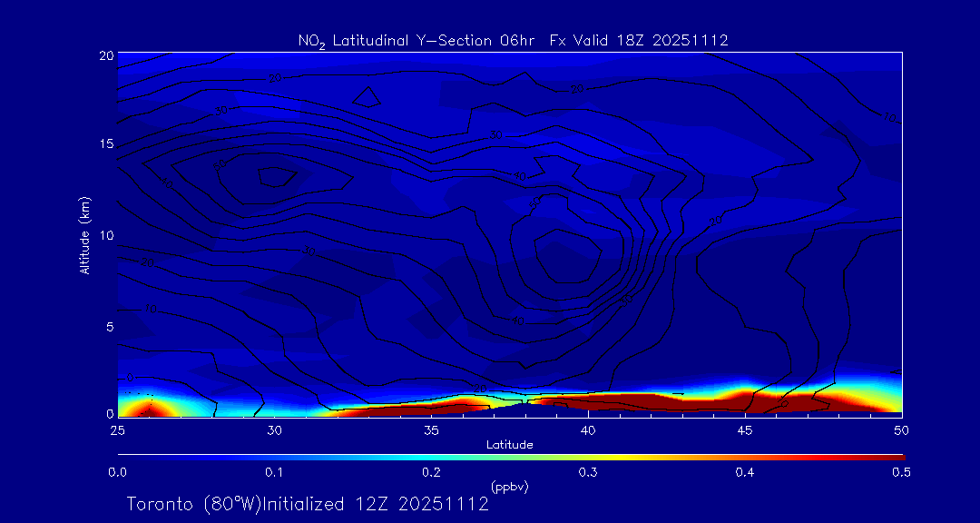Viewport: 980px width, 523px height.
Task: Click latitude axis tick label 50
Action: click(902, 429)
